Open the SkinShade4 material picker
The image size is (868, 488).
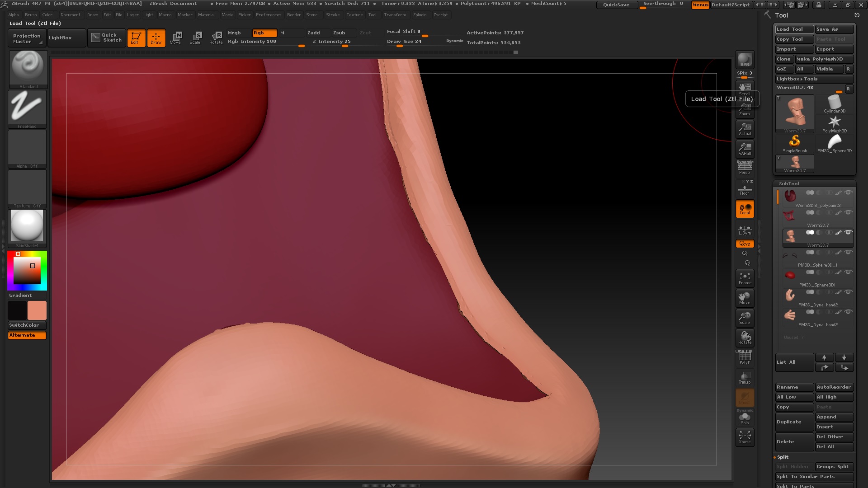(27, 229)
